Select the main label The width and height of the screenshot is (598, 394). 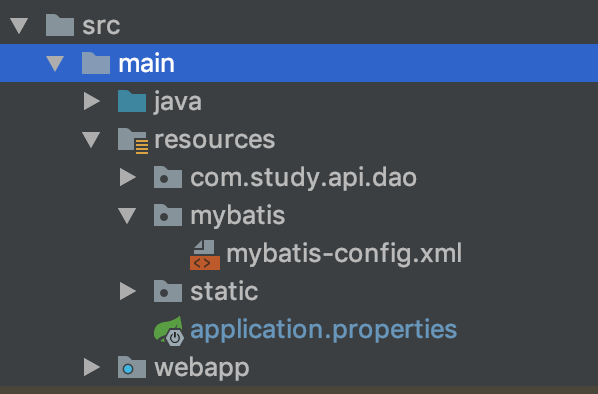coord(146,63)
